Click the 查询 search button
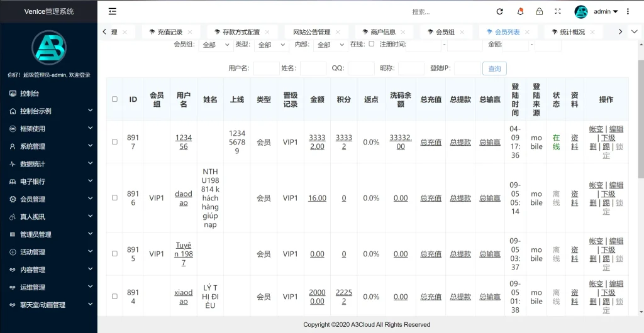 coord(494,68)
